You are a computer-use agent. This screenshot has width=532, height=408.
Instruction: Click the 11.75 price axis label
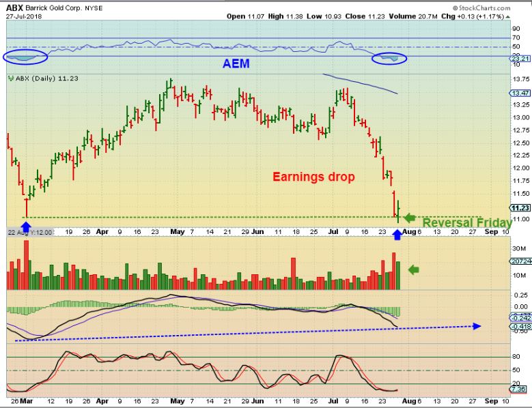tap(521, 181)
